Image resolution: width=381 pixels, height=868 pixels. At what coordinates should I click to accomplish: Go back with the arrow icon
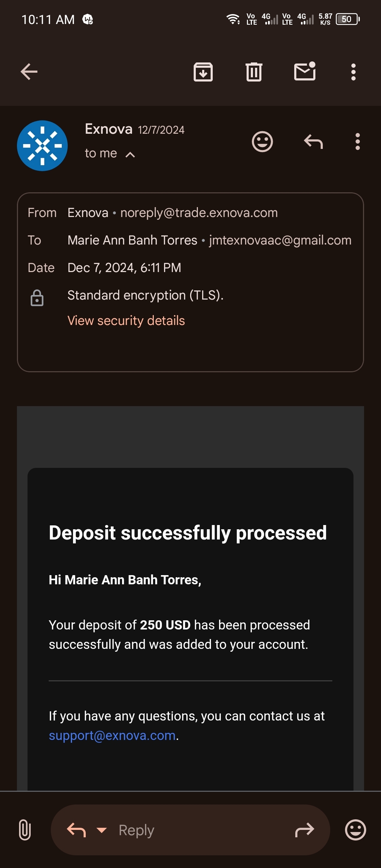coord(29,72)
